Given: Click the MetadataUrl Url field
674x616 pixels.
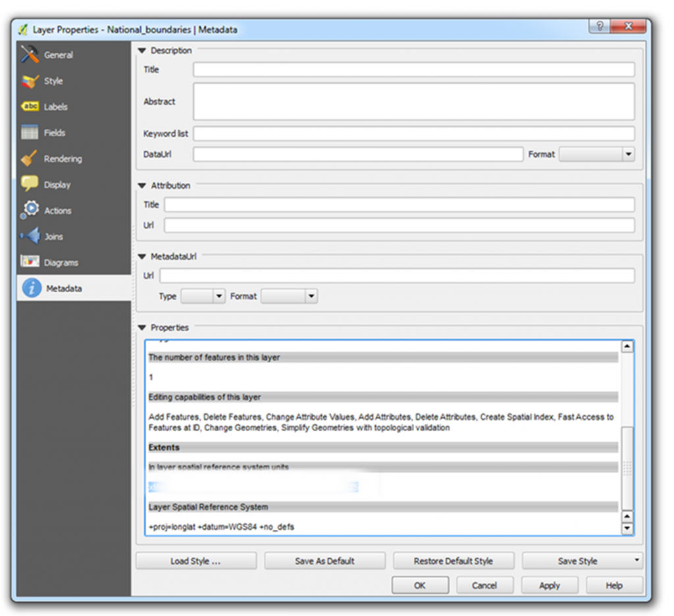Looking at the screenshot, I should point(397,276).
